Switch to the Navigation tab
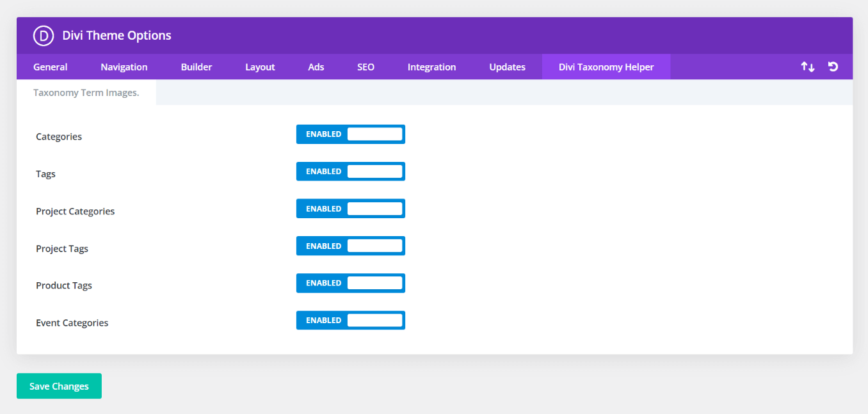The image size is (868, 414). 124,67
